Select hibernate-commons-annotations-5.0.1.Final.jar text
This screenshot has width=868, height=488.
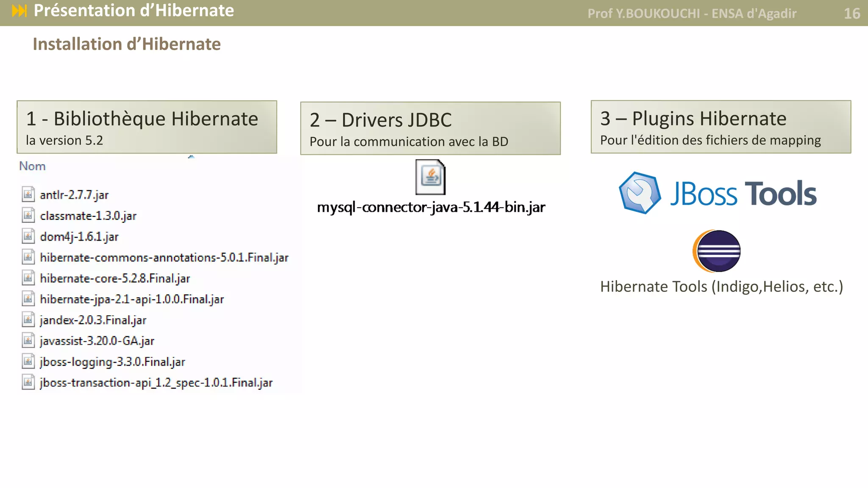pos(164,258)
